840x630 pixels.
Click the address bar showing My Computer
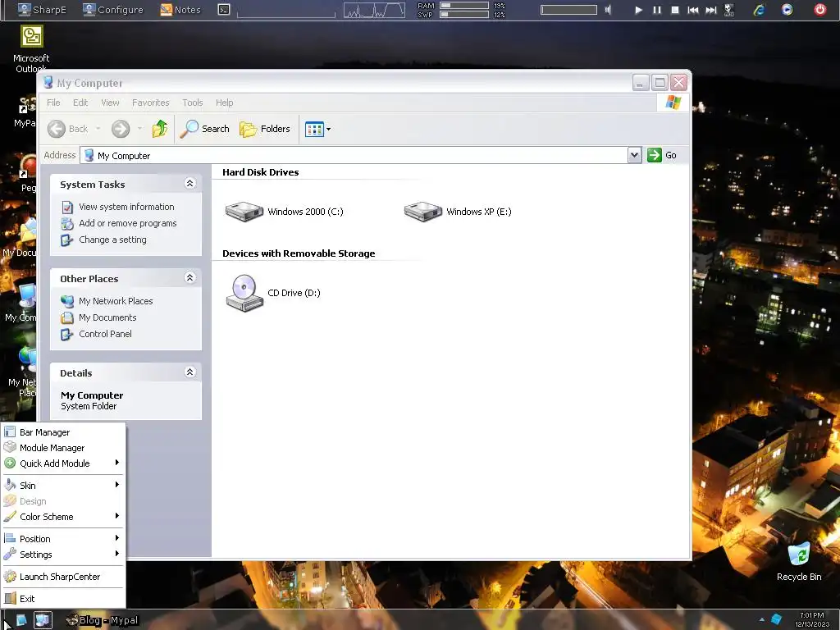point(354,155)
